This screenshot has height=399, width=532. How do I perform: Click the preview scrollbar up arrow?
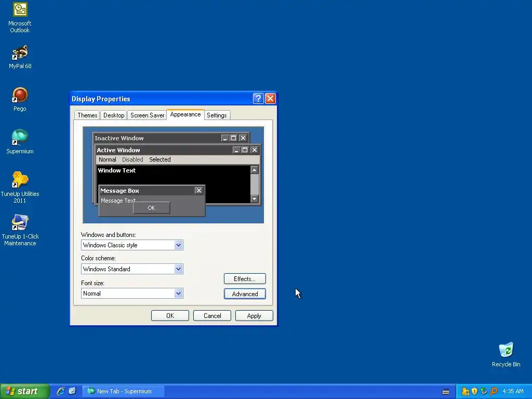(255, 170)
